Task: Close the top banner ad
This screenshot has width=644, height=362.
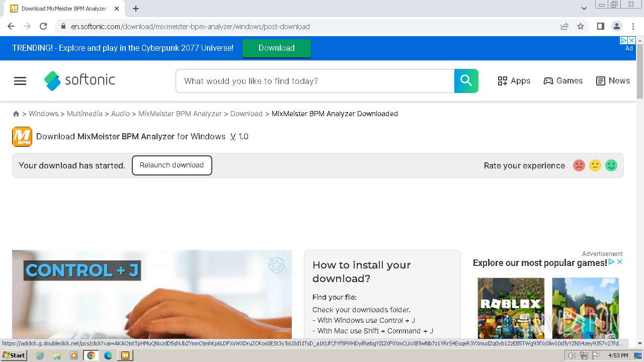Action: click(632, 40)
